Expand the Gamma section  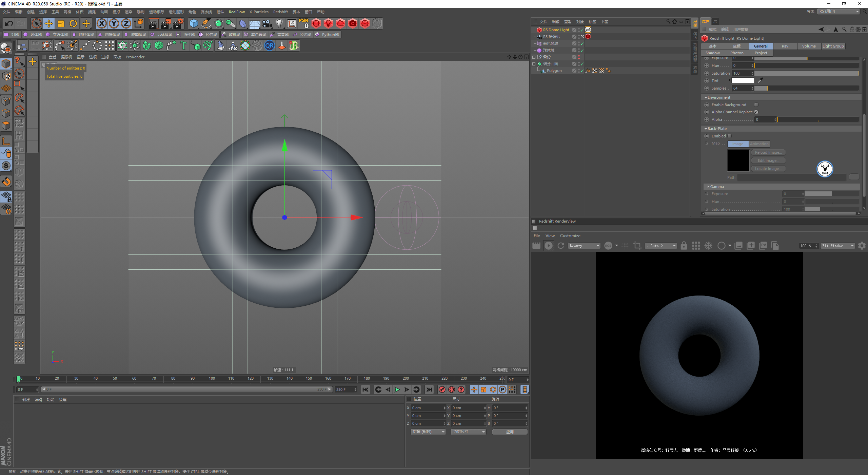[x=708, y=187]
